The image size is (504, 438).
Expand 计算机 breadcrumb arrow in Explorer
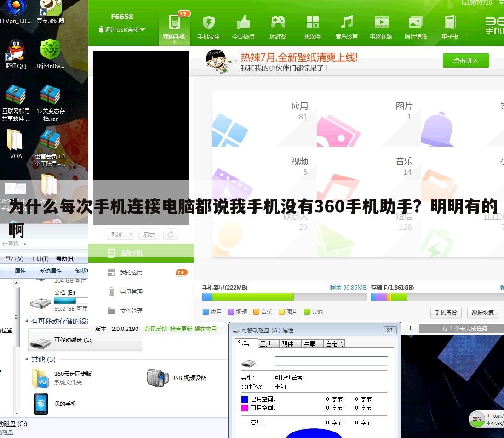click(25, 244)
